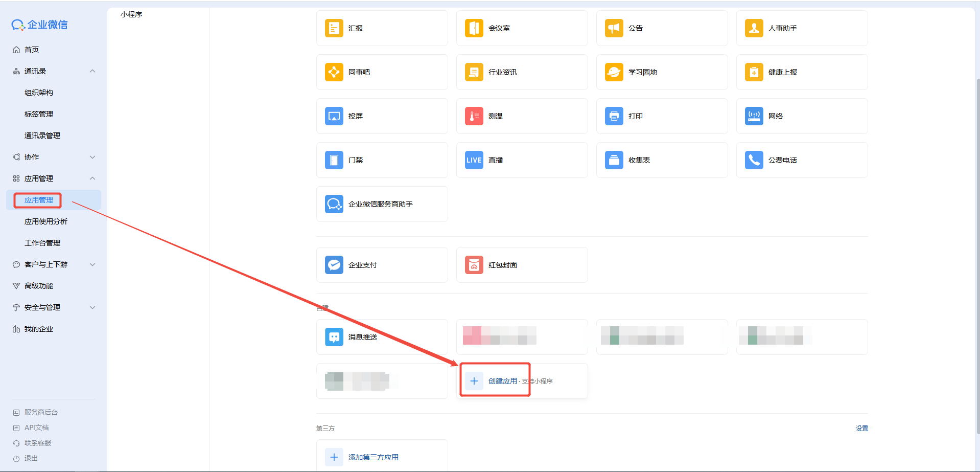Viewport: 980px width, 472px height.
Task: Click the 企业支付 icon
Action: pos(334,265)
